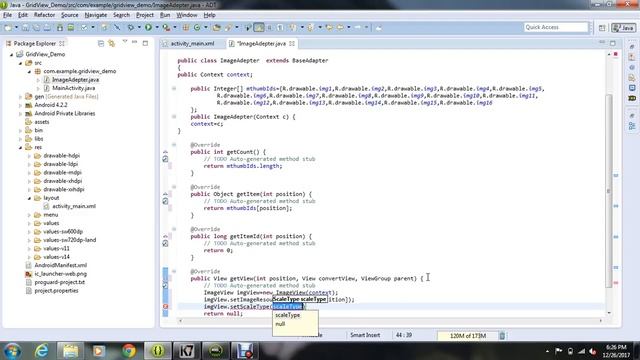
Task: Click the Debug bug icon in the toolbar
Action: (131, 27)
